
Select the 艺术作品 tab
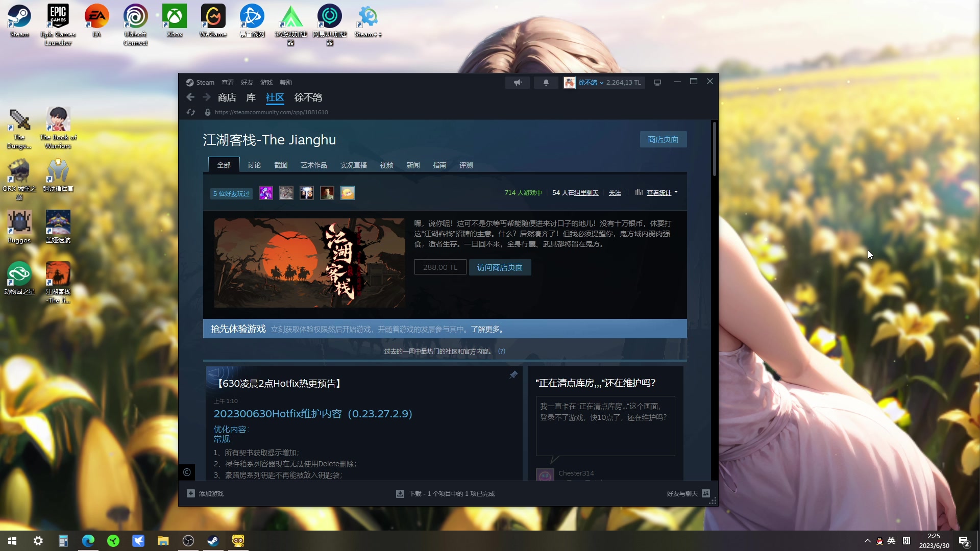point(314,165)
